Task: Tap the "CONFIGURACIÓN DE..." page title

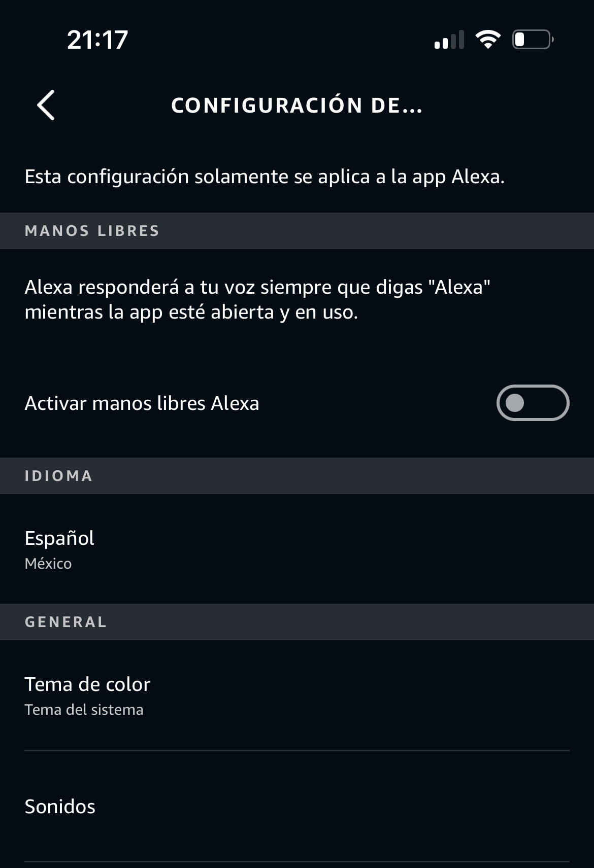Action: [296, 106]
